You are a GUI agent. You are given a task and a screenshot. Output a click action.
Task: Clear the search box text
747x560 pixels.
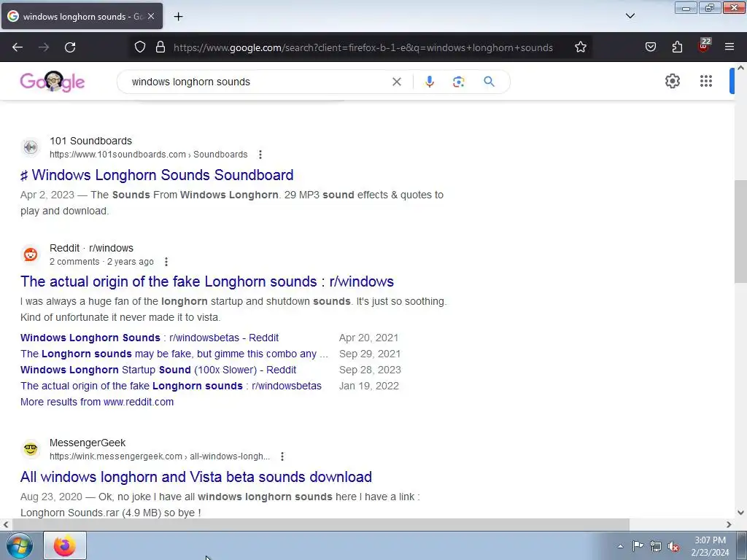pyautogui.click(x=396, y=82)
